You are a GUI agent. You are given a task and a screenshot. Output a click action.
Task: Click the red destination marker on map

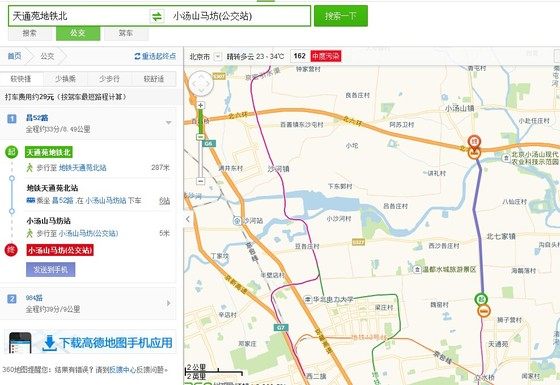coord(474,142)
